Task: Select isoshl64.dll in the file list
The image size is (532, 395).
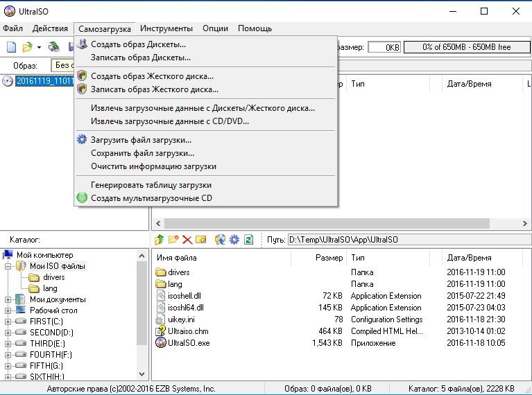Action: click(x=186, y=308)
